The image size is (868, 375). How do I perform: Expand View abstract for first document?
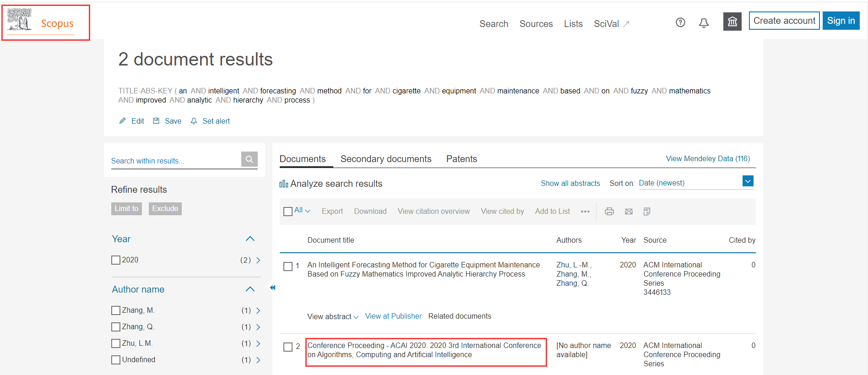[332, 316]
